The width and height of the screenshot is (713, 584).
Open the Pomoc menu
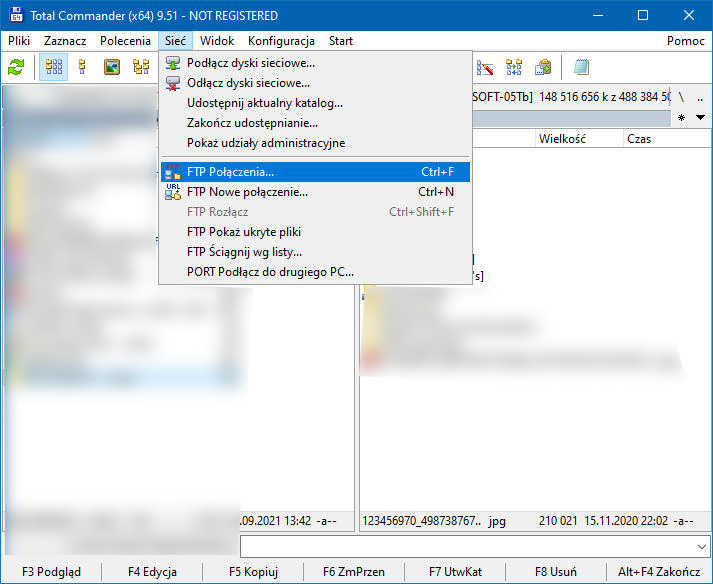pyautogui.click(x=686, y=41)
